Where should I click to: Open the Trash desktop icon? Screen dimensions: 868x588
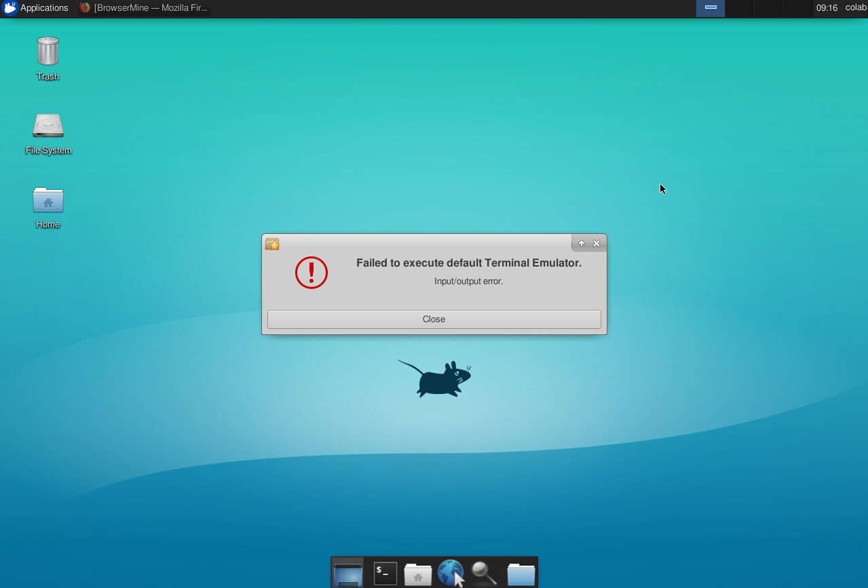48,58
